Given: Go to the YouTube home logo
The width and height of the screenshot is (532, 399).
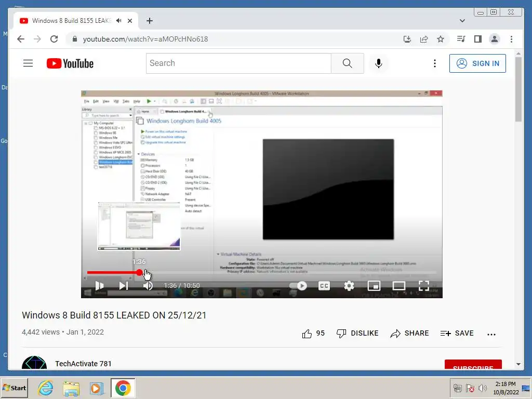Looking at the screenshot, I should point(70,63).
